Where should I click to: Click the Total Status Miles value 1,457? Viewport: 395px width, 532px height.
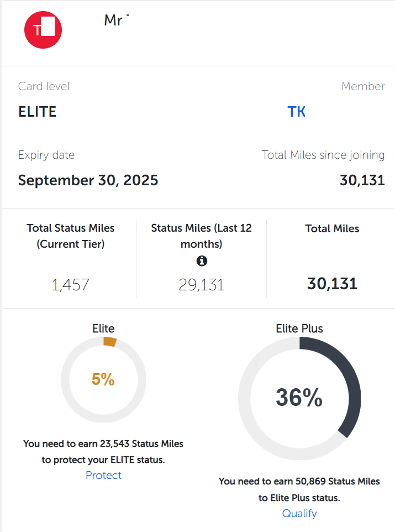point(70,285)
